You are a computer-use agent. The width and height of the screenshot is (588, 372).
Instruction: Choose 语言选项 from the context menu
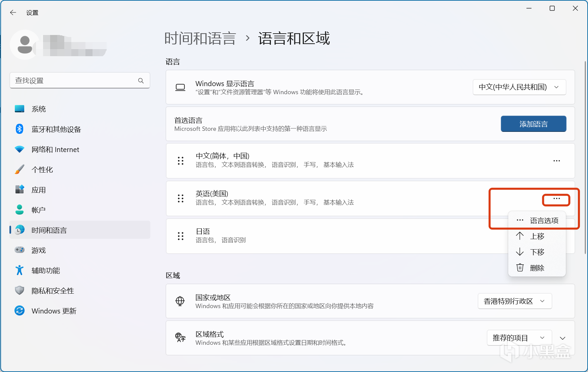537,221
